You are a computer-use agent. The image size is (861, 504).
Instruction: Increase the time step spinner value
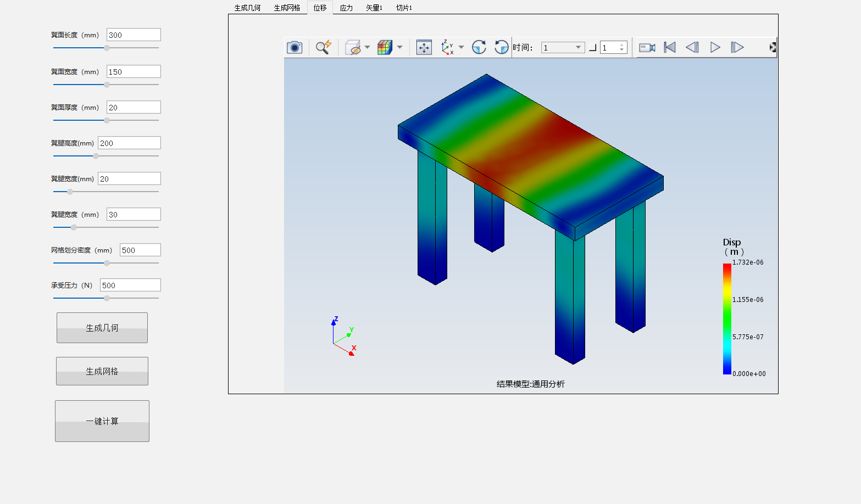[x=622, y=45]
